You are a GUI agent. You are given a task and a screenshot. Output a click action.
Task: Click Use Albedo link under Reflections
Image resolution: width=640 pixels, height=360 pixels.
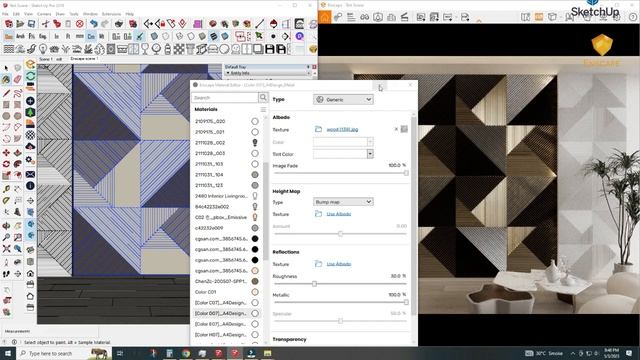point(339,264)
